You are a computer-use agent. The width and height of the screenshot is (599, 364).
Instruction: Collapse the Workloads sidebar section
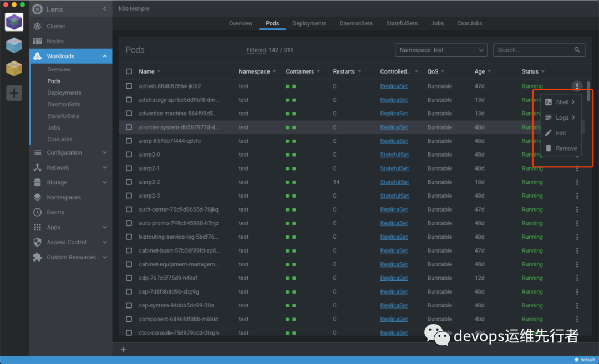(105, 56)
